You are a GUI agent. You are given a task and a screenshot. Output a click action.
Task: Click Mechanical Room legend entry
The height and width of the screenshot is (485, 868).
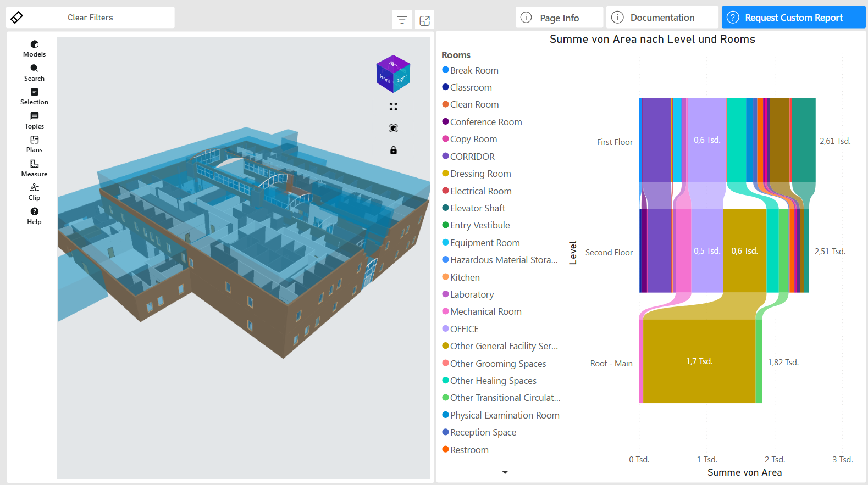[482, 311]
